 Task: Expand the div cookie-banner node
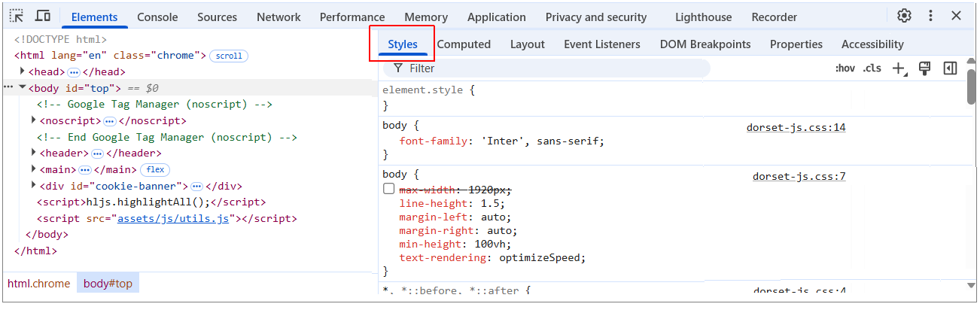point(34,185)
